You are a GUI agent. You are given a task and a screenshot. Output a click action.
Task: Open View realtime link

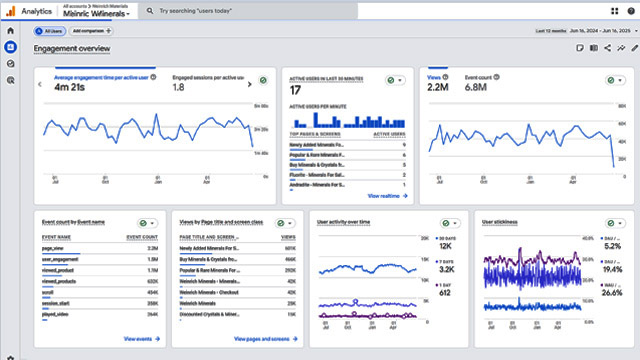pos(387,196)
